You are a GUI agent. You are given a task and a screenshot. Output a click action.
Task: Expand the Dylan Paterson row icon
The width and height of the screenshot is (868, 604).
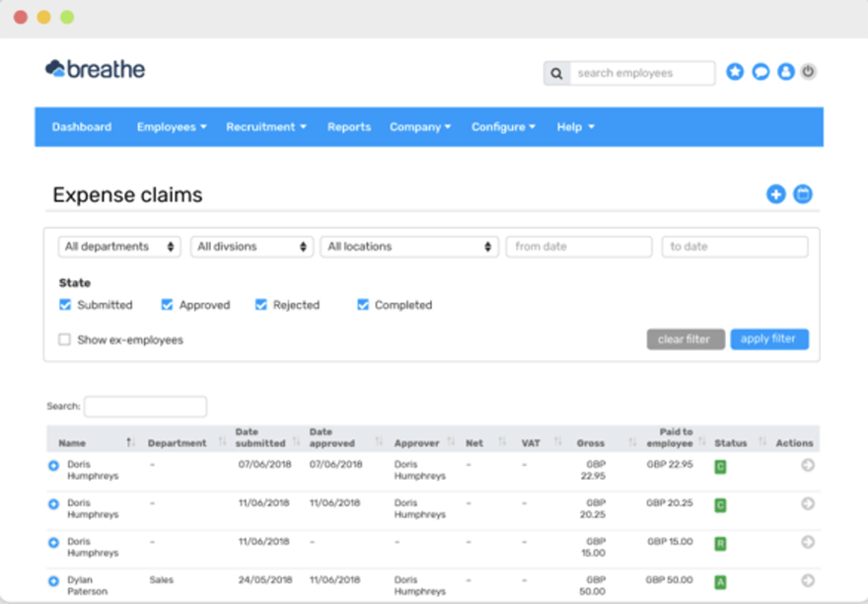[x=53, y=581]
